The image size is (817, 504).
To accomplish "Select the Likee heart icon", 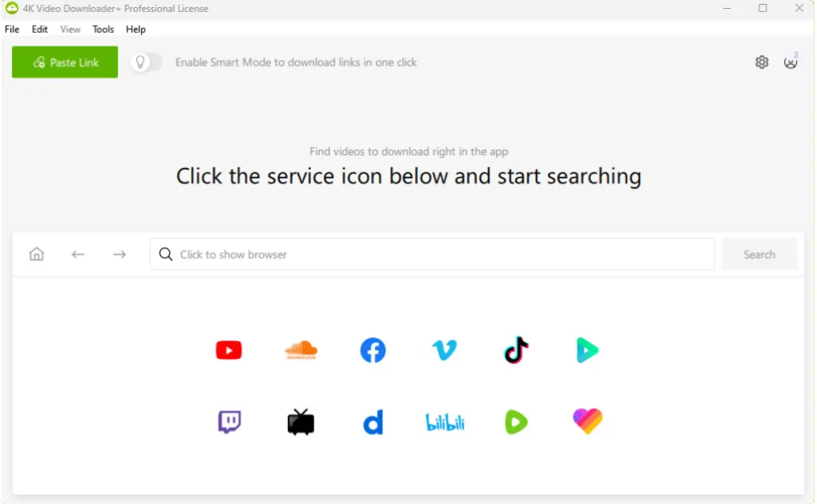I will (x=588, y=421).
